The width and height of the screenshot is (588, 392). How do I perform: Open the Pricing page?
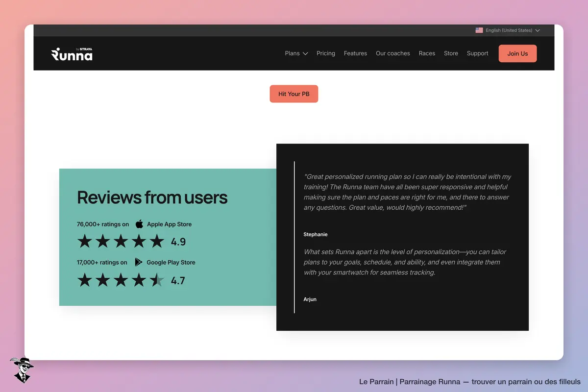326,53
